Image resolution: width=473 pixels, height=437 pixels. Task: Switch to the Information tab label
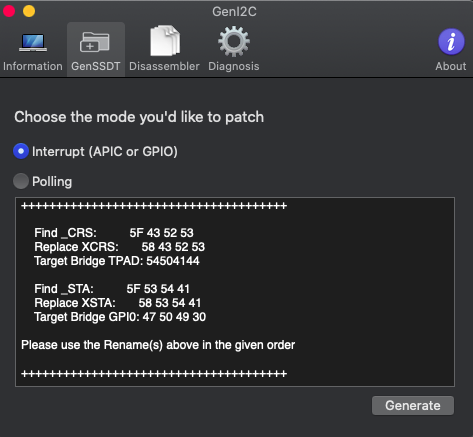33,66
